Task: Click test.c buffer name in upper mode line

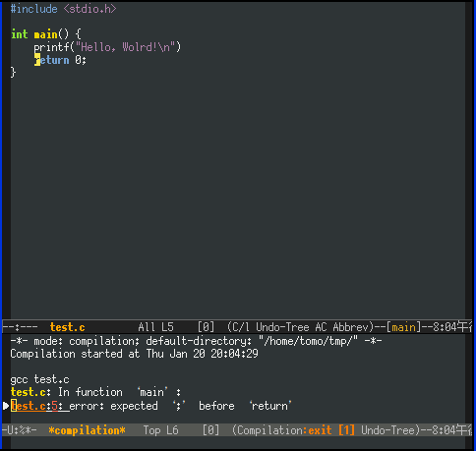Action: pyautogui.click(x=67, y=327)
